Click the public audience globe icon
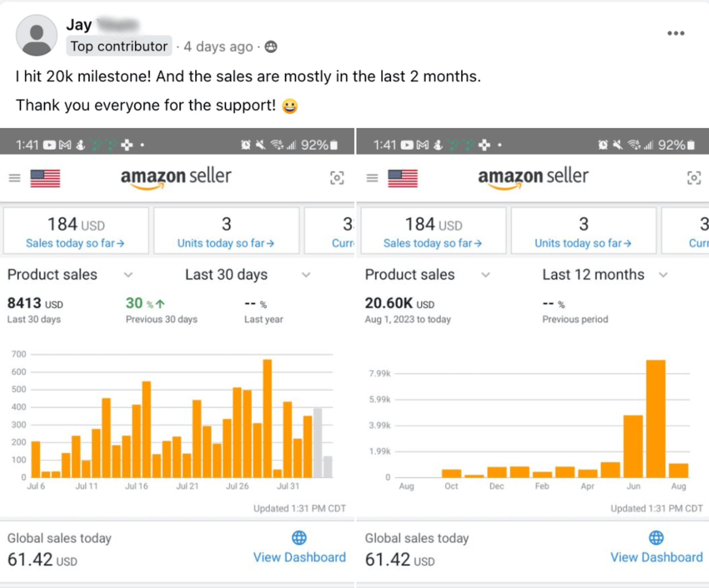Viewport: 709px width, 588px height. 271,46
